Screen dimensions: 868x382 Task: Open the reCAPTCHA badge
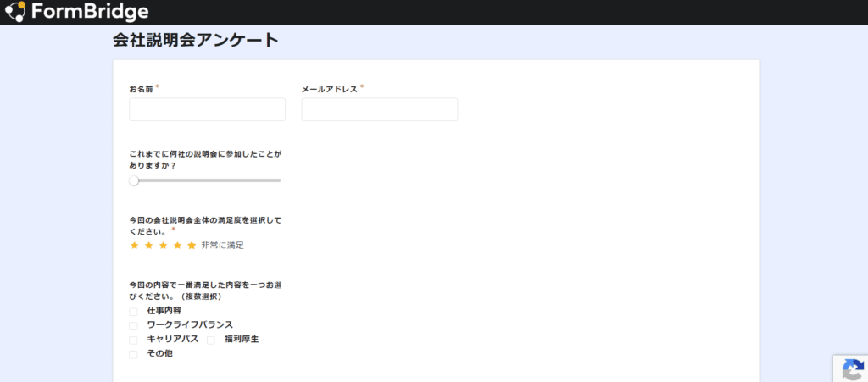[x=851, y=369]
